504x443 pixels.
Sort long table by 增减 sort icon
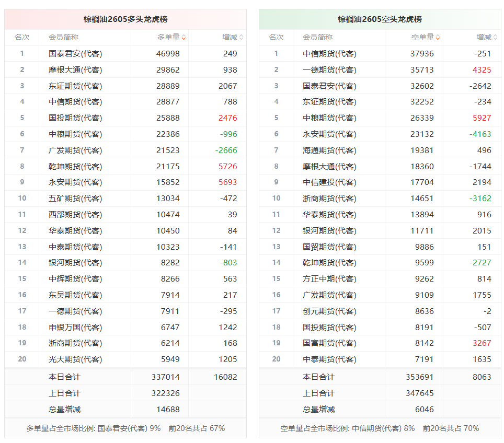241,37
